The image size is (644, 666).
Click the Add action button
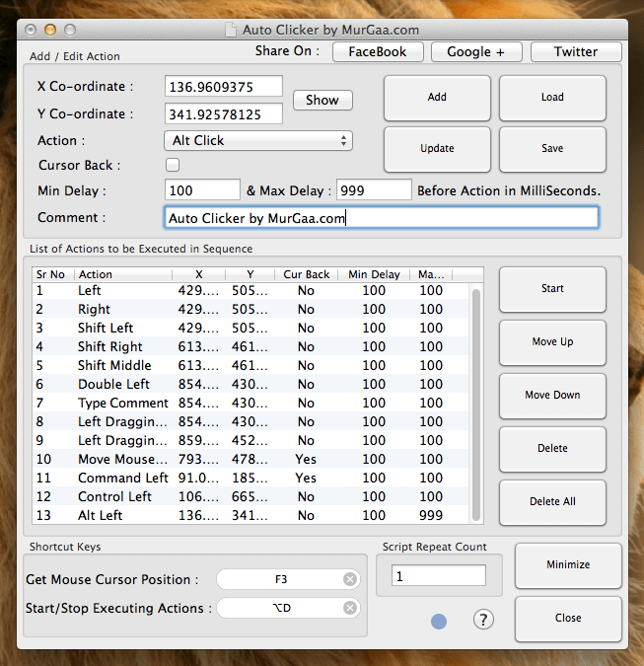click(x=437, y=98)
